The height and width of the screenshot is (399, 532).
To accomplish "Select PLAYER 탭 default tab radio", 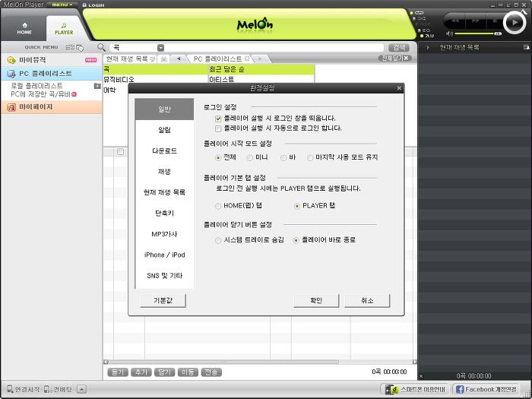I will click(x=297, y=206).
